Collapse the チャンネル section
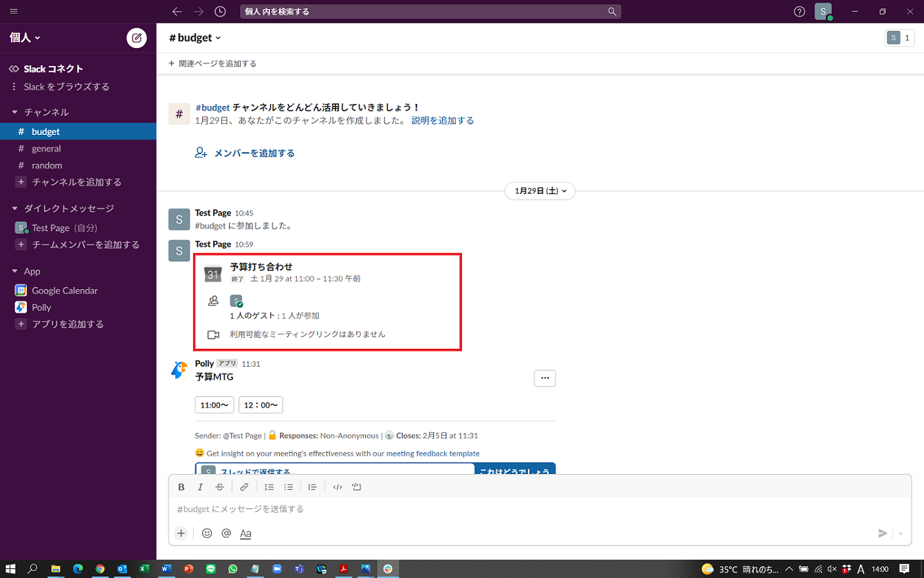This screenshot has height=578, width=924. 14,112
